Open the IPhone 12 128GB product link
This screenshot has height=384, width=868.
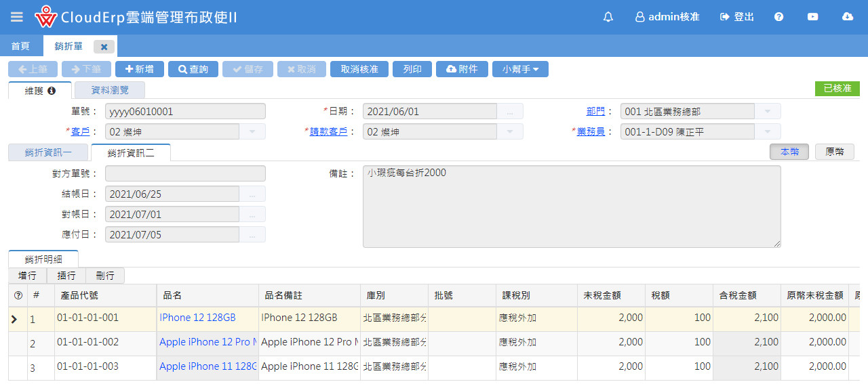pos(197,318)
